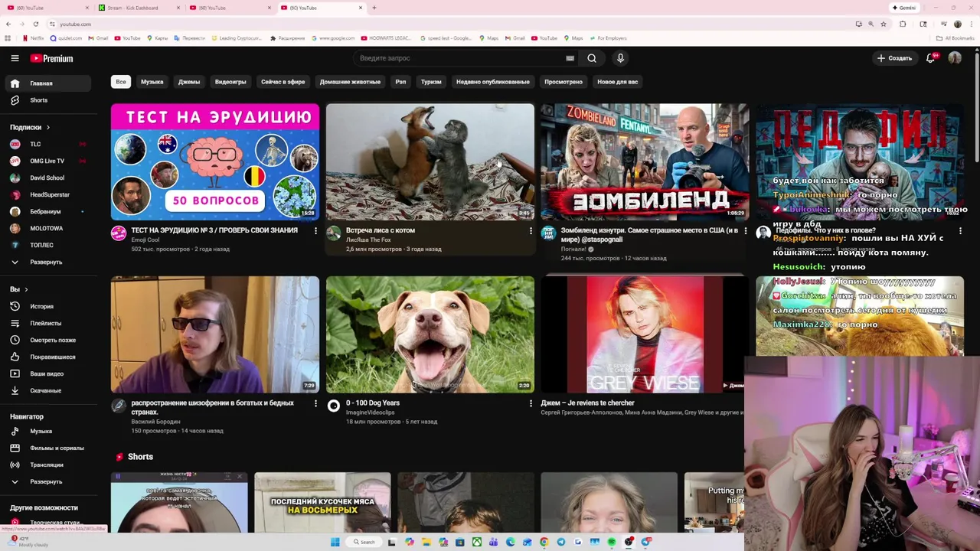The width and height of the screenshot is (980, 551).
Task: Select the Все filter chip
Action: [120, 82]
